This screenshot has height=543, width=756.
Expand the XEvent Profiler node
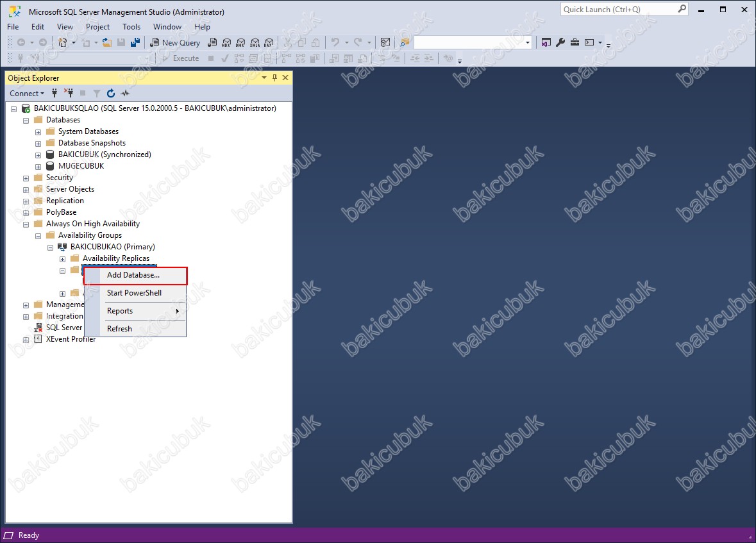26,340
